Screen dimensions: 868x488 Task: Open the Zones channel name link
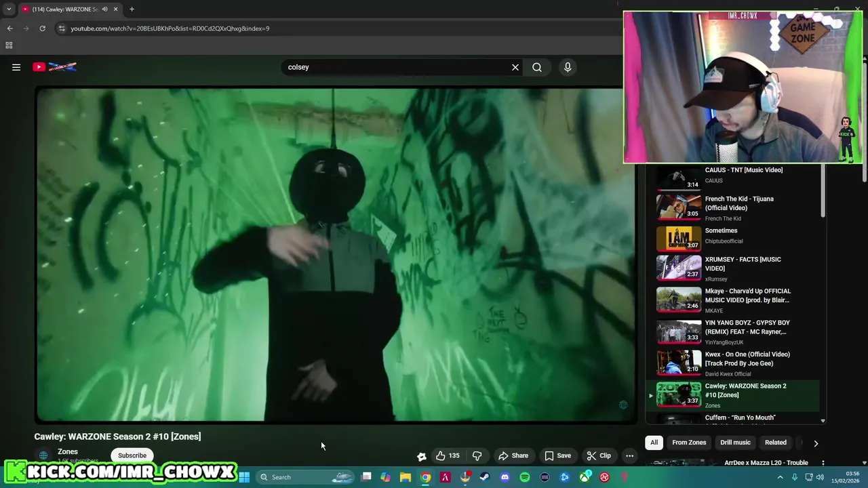[x=68, y=451]
